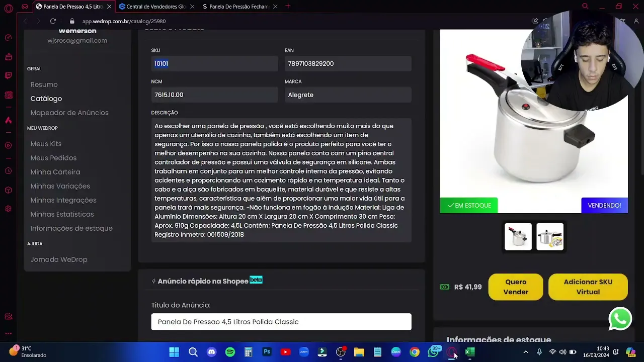Open Excel from taskbar

pyautogui.click(x=470, y=352)
